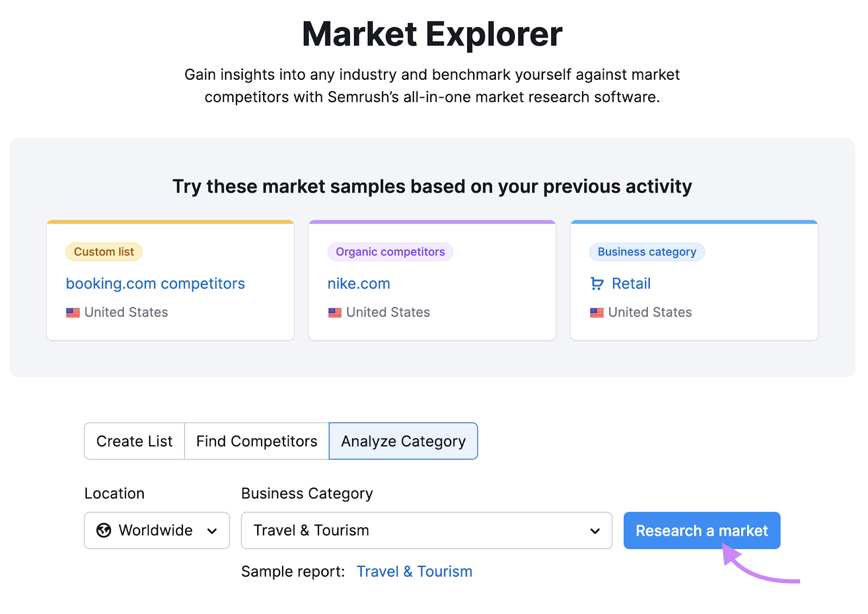Open the Business Category dropdown
This screenshot has height=614, width=868.
pos(426,530)
